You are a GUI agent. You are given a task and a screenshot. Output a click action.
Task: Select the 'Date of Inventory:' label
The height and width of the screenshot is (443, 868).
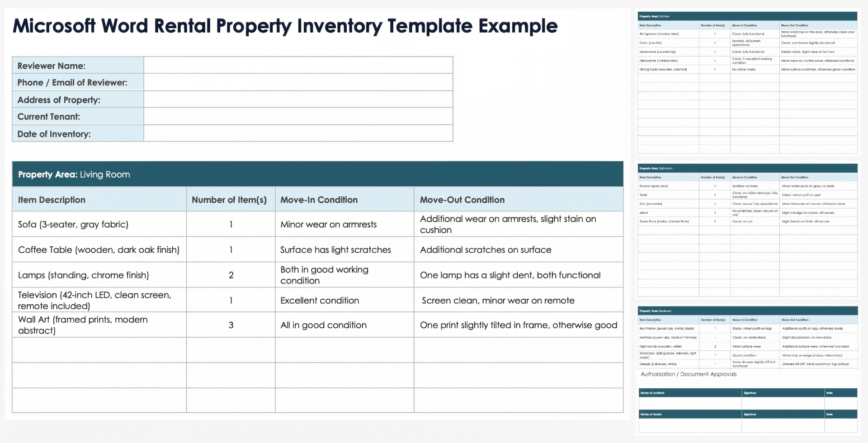coord(54,134)
